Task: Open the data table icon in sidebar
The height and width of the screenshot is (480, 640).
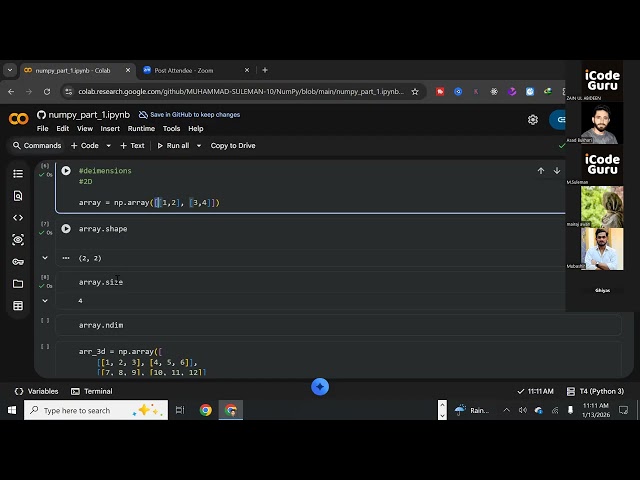Action: [18, 306]
